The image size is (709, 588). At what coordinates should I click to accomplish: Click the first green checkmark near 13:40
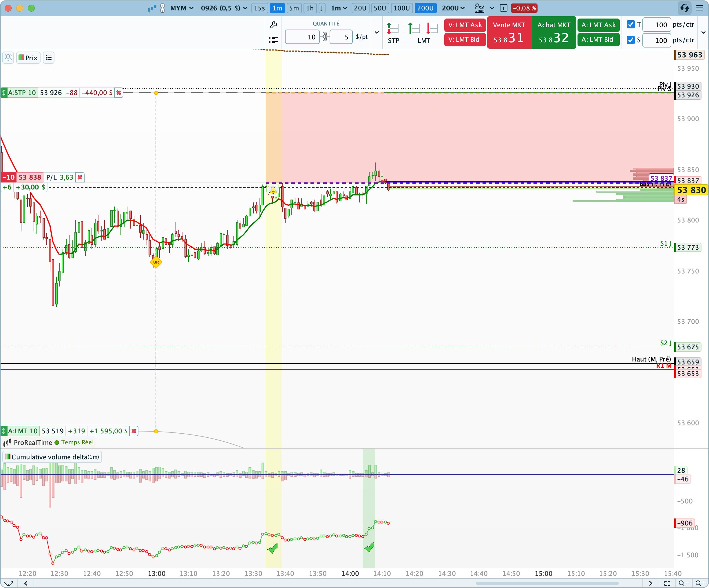coord(273,548)
